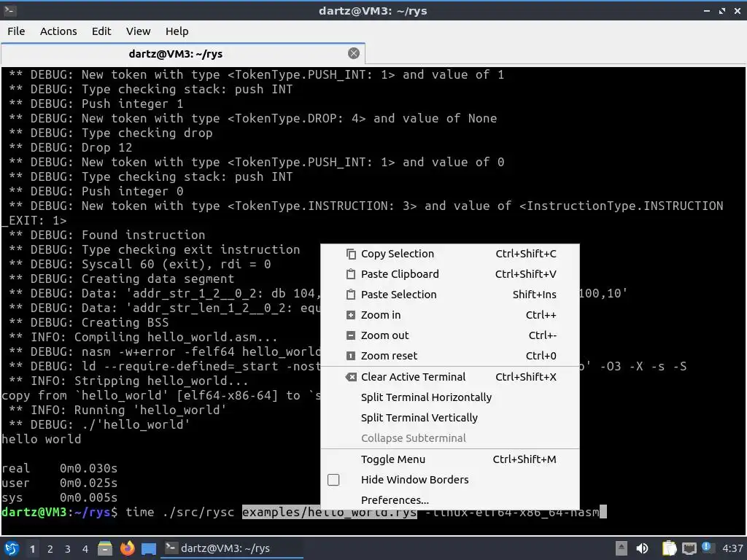Switch to workspace 1
This screenshot has width=747, height=560.
[32, 549]
